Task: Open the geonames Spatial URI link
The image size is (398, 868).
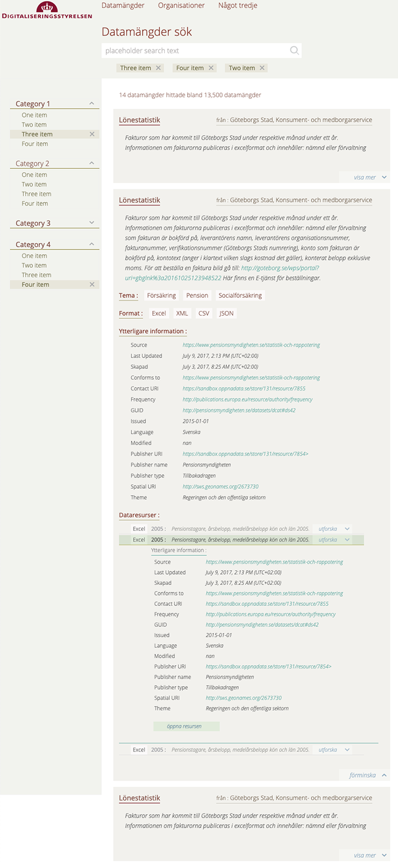Action: coord(221,487)
